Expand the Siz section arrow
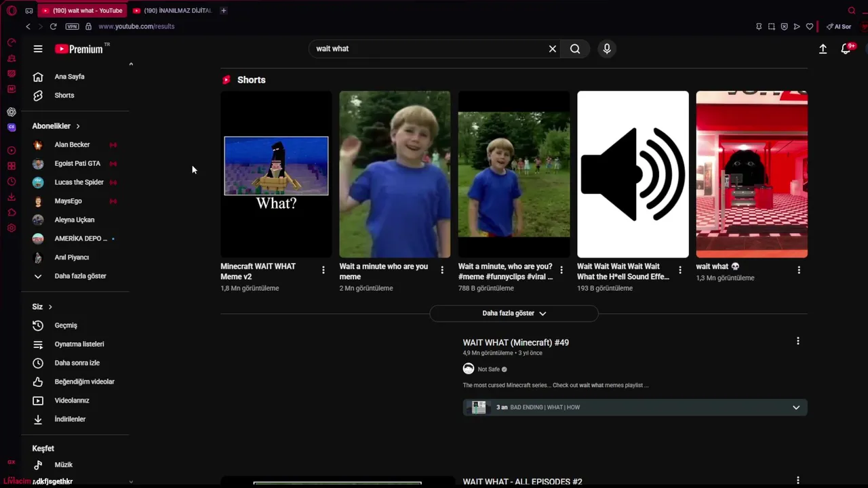The width and height of the screenshot is (868, 488). (x=50, y=307)
